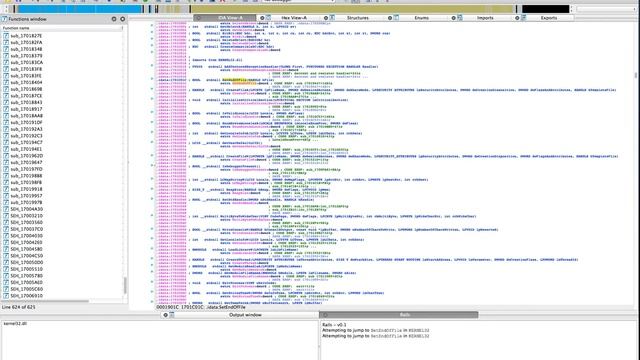Open the Exports tab
Image resolution: width=640 pixels, height=360 pixels.
click(549, 18)
